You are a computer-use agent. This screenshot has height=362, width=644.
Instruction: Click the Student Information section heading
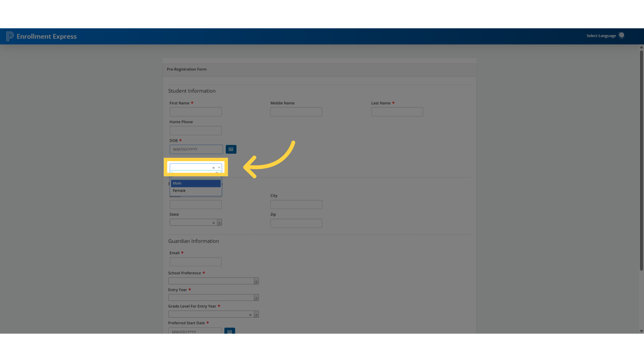[192, 91]
